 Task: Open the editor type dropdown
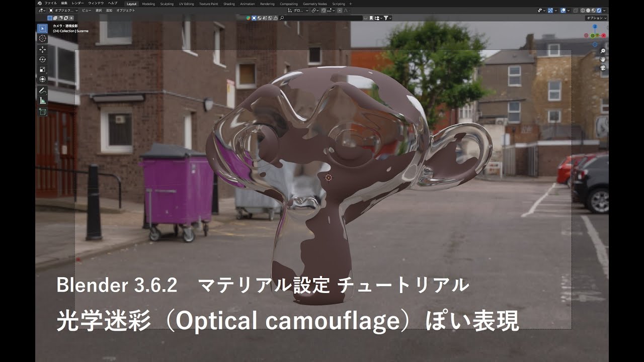(42, 11)
